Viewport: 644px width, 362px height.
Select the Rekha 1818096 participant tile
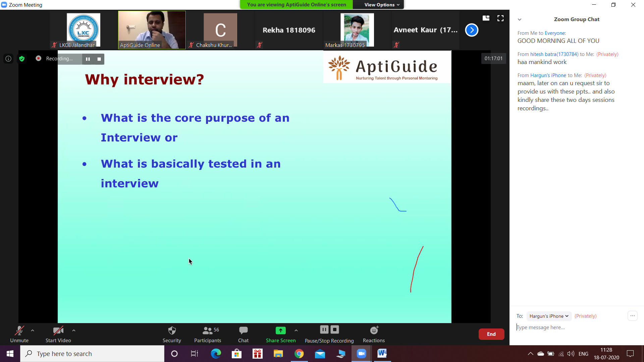289,30
